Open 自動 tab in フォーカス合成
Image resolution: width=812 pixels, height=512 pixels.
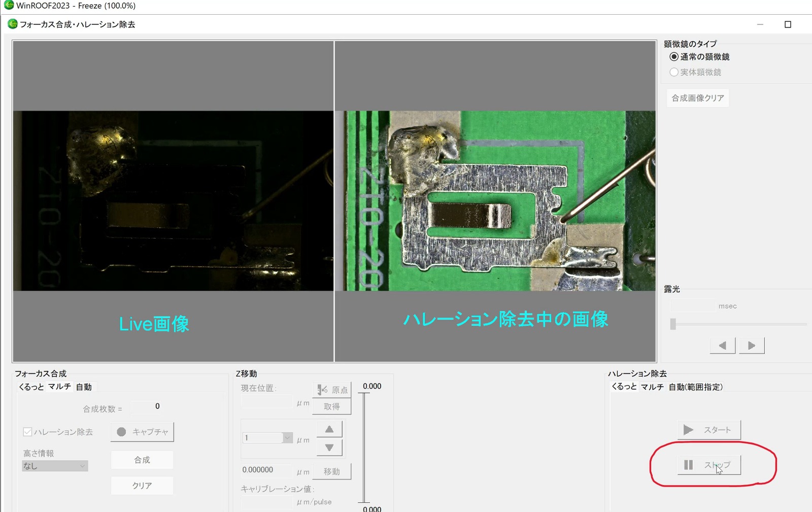tap(84, 387)
